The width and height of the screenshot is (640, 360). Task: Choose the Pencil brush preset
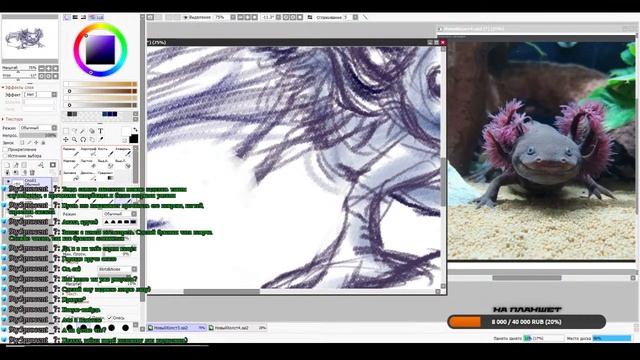[x=71, y=152]
